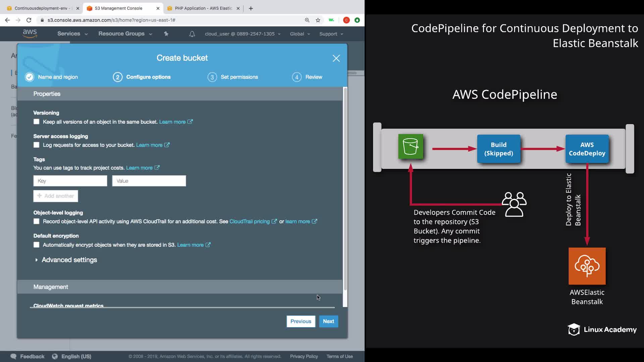The width and height of the screenshot is (644, 362).
Task: Open the notifications bell icon
Action: [x=192, y=34]
